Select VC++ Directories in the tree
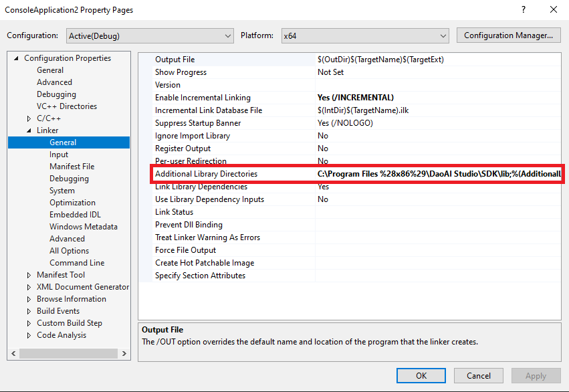569x392 pixels. pos(67,106)
